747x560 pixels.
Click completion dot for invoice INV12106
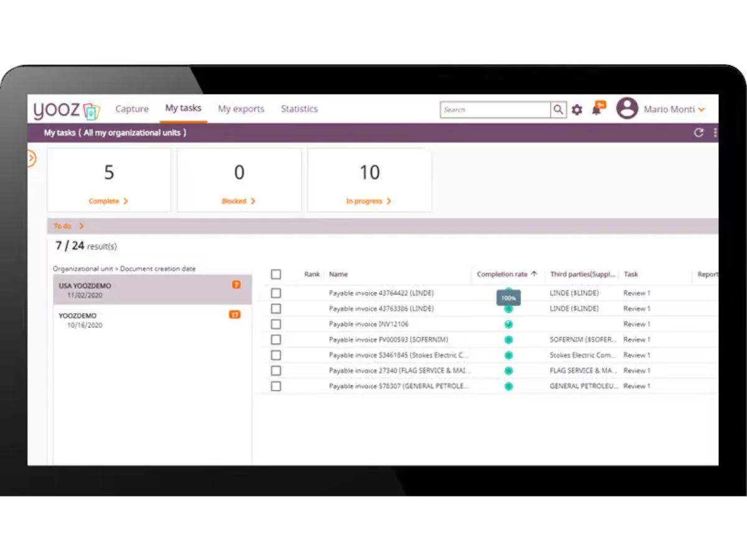(509, 324)
